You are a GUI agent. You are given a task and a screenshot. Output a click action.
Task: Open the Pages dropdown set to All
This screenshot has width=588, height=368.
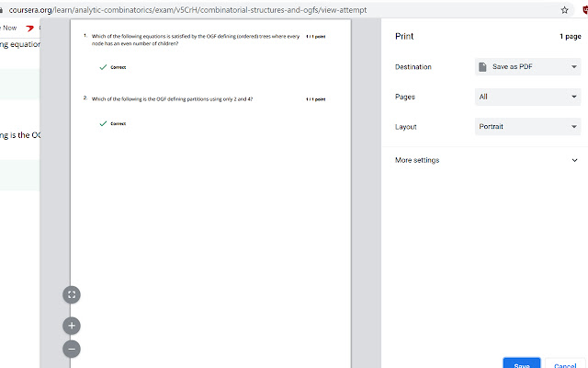[x=527, y=97]
